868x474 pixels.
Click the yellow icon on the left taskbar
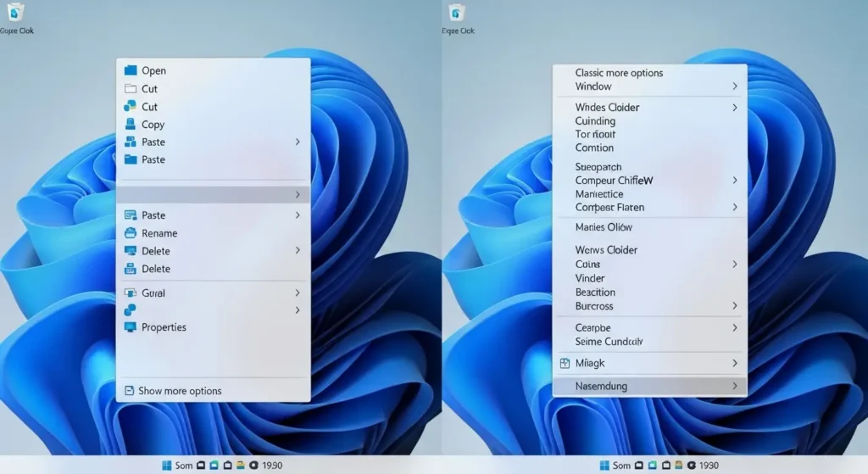[241, 466]
